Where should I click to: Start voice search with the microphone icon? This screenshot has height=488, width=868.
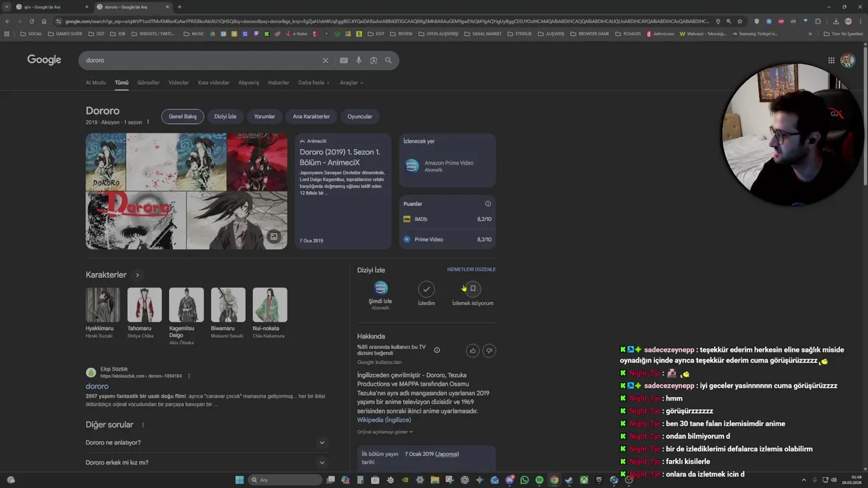click(x=359, y=60)
